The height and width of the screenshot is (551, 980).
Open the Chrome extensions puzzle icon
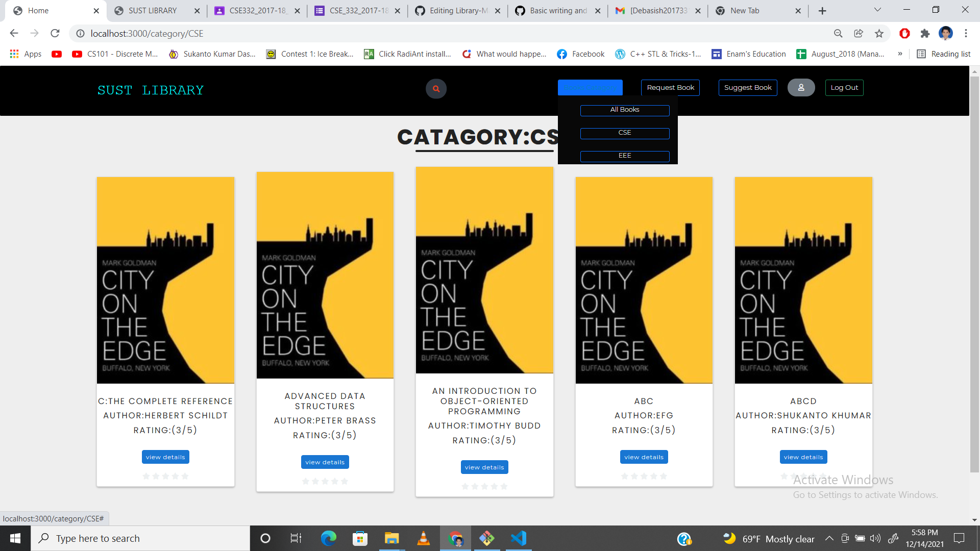tap(925, 34)
